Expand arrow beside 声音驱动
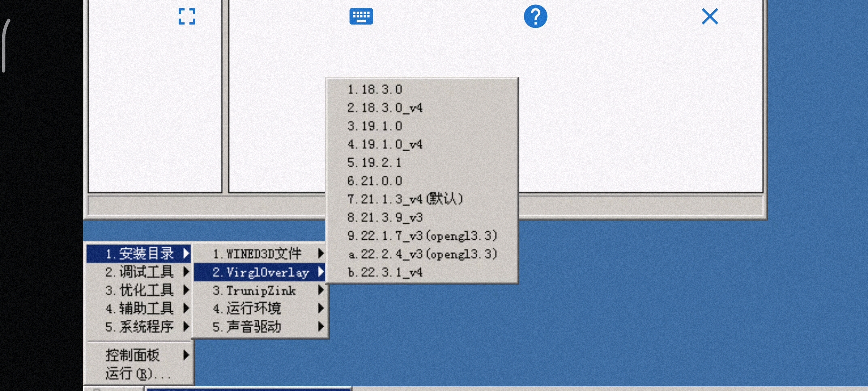Image resolution: width=868 pixels, height=391 pixels. (320, 327)
